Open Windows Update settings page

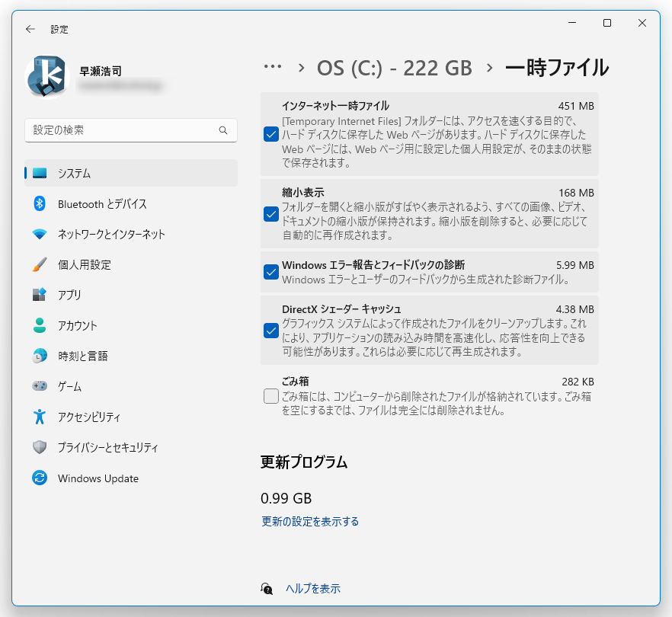click(x=131, y=478)
